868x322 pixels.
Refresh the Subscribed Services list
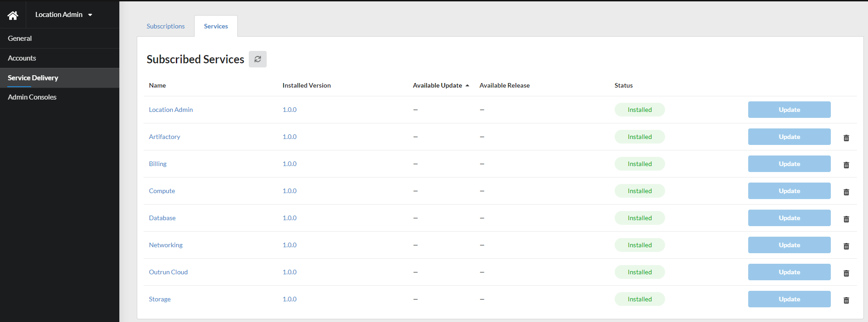coord(258,59)
